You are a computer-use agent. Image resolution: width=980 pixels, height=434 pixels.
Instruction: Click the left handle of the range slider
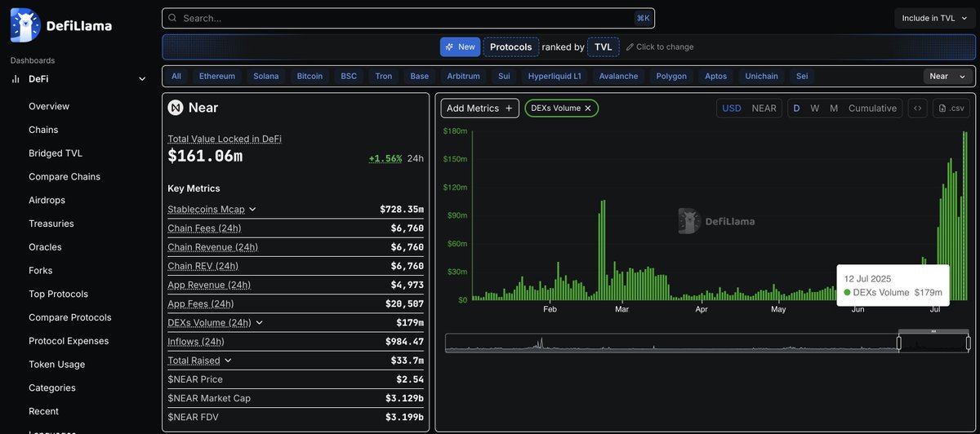click(x=899, y=343)
